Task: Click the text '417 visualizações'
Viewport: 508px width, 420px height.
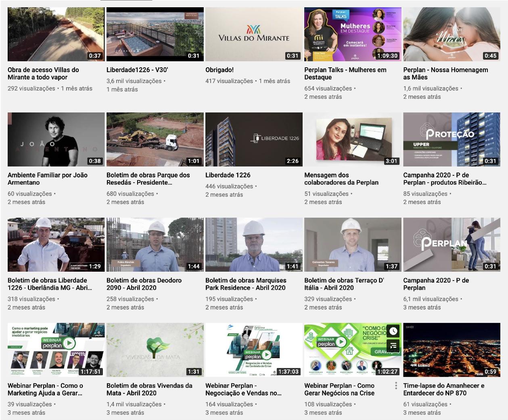Action: click(229, 81)
